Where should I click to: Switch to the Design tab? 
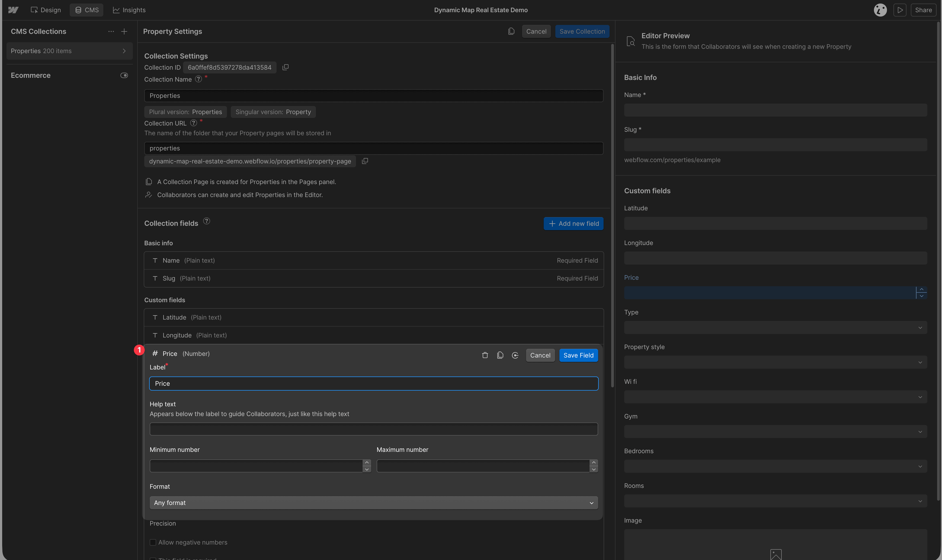click(46, 10)
